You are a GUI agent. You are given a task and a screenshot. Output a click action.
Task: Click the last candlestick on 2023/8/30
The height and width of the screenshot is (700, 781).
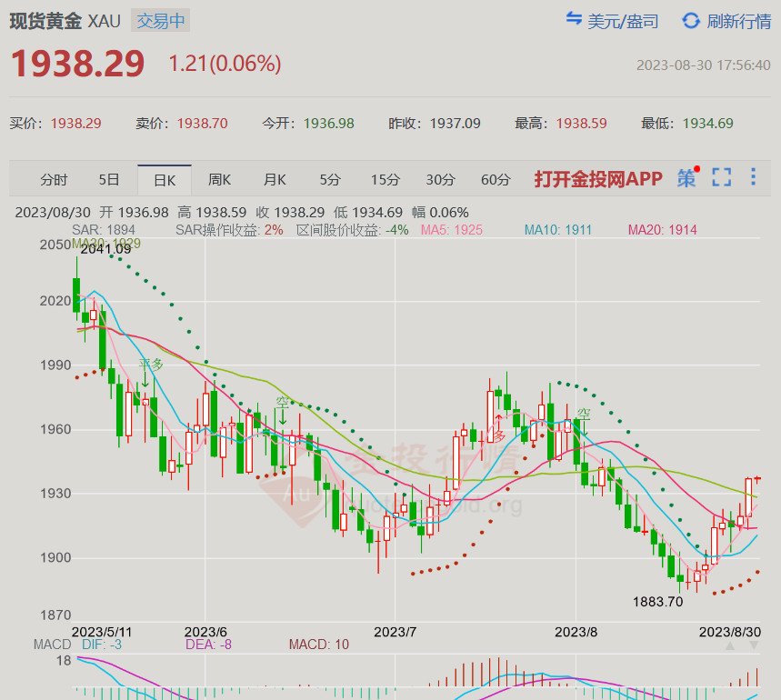click(758, 479)
